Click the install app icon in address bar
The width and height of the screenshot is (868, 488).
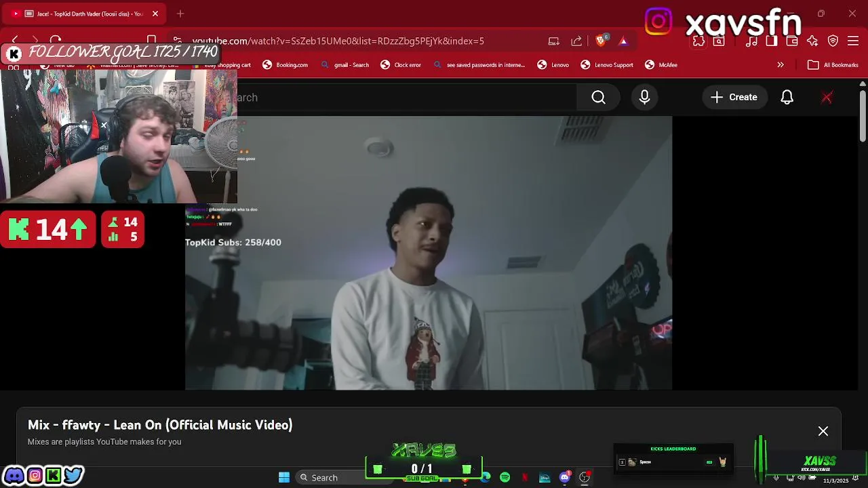[554, 41]
